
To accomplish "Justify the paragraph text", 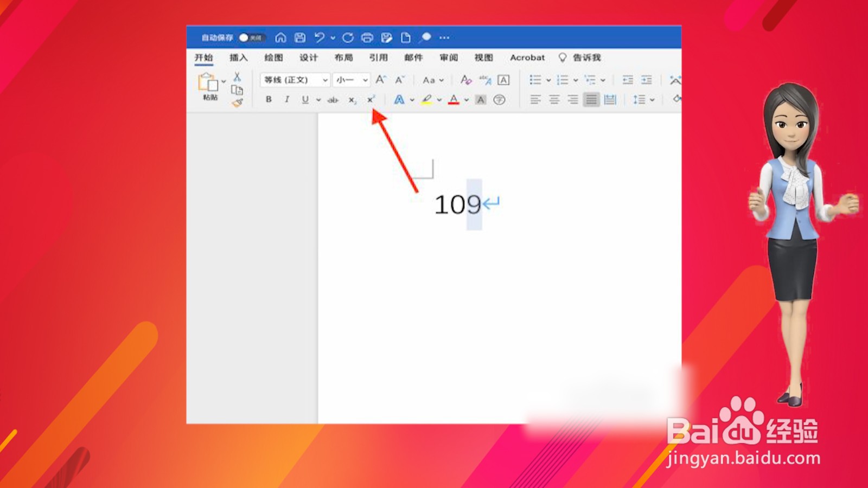I will 591,100.
